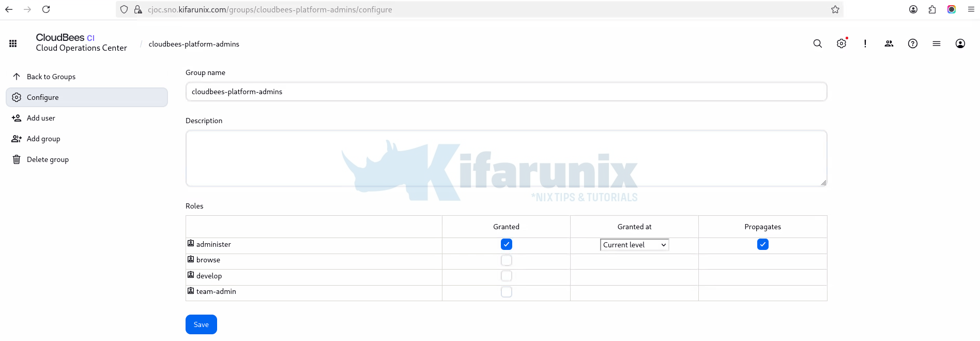Click the Propagates column header
The image size is (980, 341).
(x=762, y=227)
